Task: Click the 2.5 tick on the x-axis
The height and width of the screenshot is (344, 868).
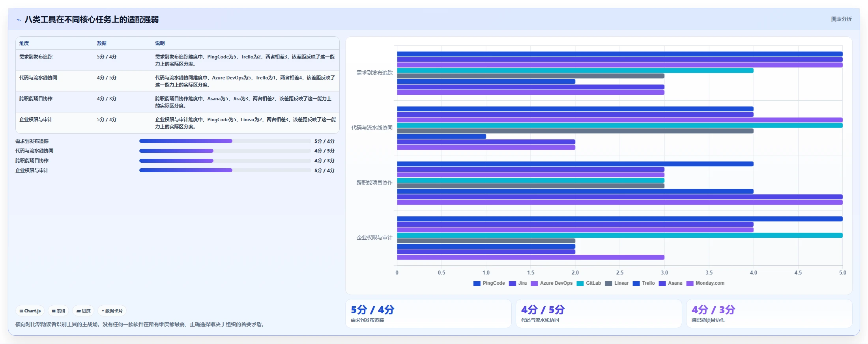Action: (x=620, y=273)
